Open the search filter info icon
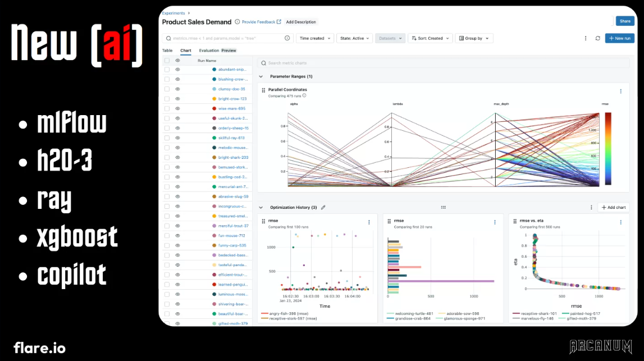The height and width of the screenshot is (361, 644). (287, 38)
